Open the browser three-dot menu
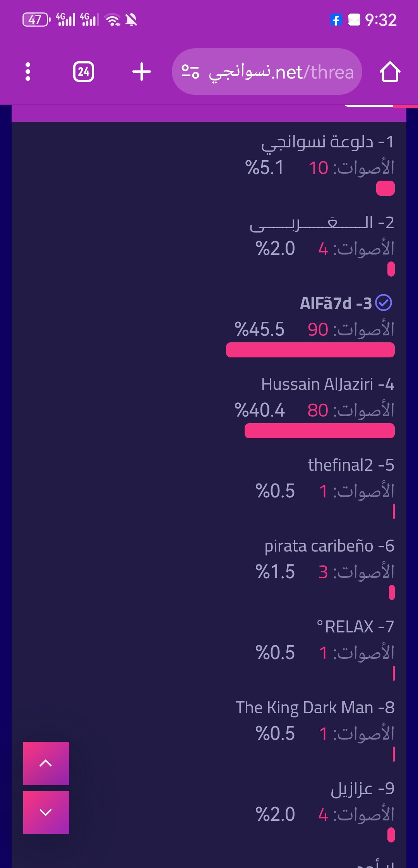Screen dimensions: 418x868 pos(27,72)
